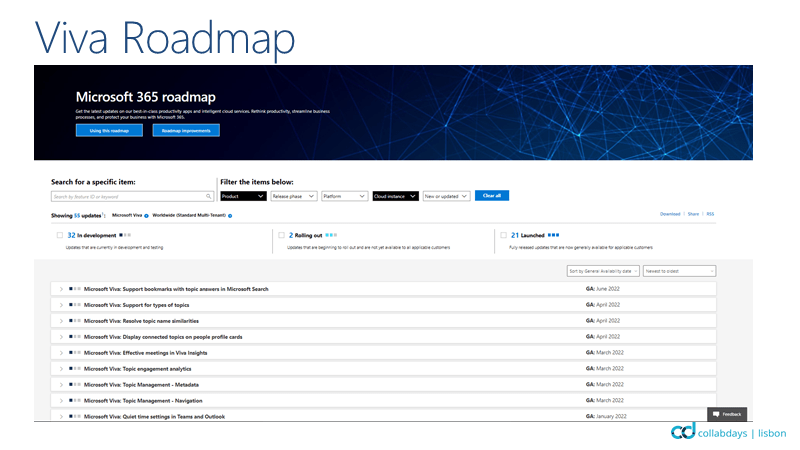Viewport: 800px width, 450px height.
Task: Enable the Launched checkbox
Action: click(502, 235)
